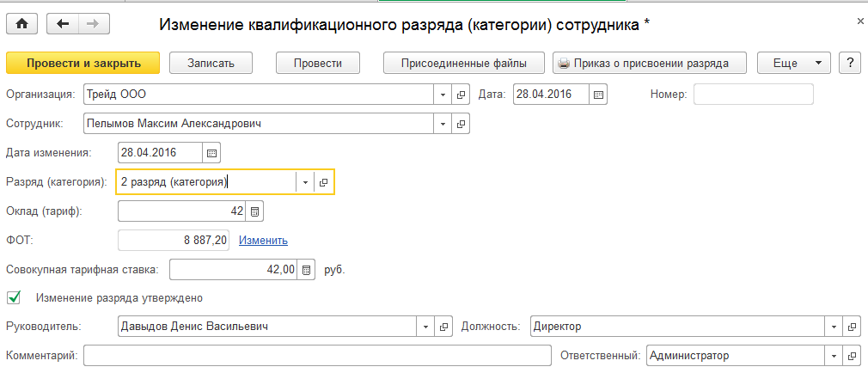Image resolution: width=868 pixels, height=373 pixels.
Task: Open calculator for Оклад (тариф) field
Action: pos(254,211)
